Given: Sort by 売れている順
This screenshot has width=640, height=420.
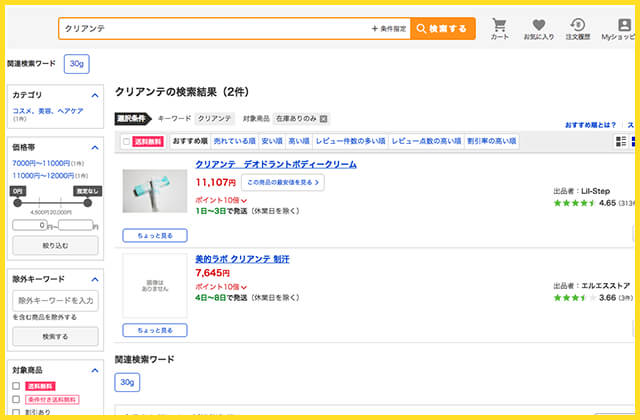Looking at the screenshot, I should click(x=235, y=141).
